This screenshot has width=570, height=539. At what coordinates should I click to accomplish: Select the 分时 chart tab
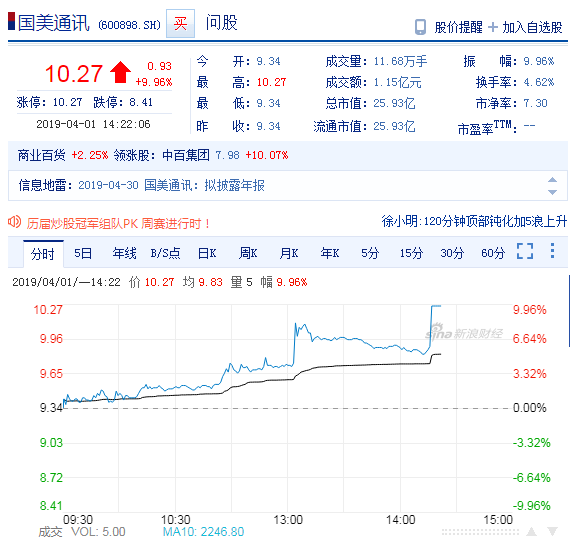click(43, 253)
